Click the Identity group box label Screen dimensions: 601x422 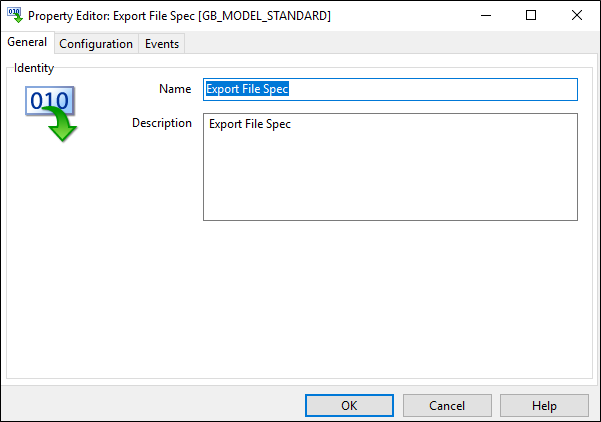click(x=34, y=68)
